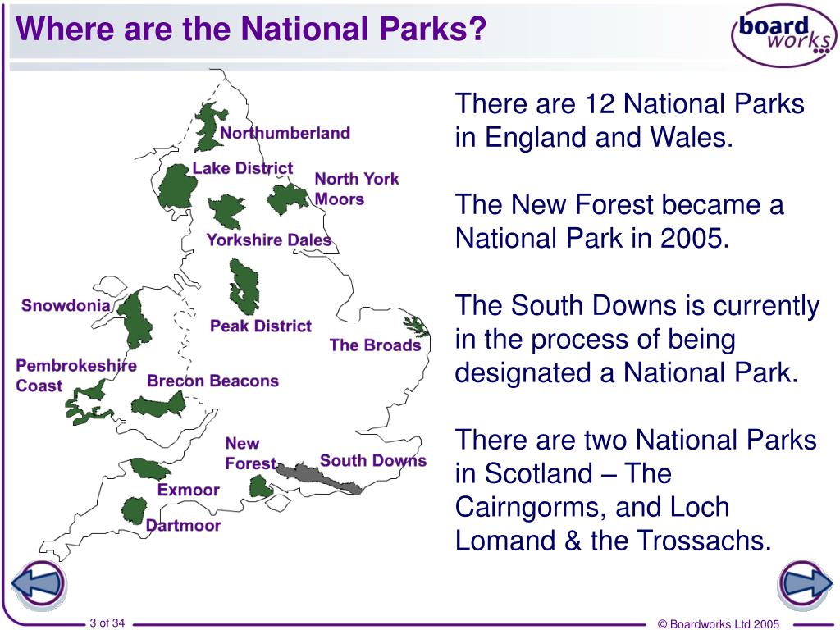This screenshot has height=630, width=840.
Task: Click the green Lake District park shape
Action: click(177, 187)
